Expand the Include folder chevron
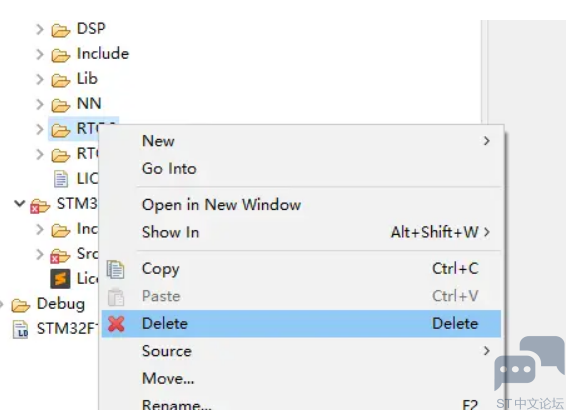The width and height of the screenshot is (573, 419). point(40,54)
